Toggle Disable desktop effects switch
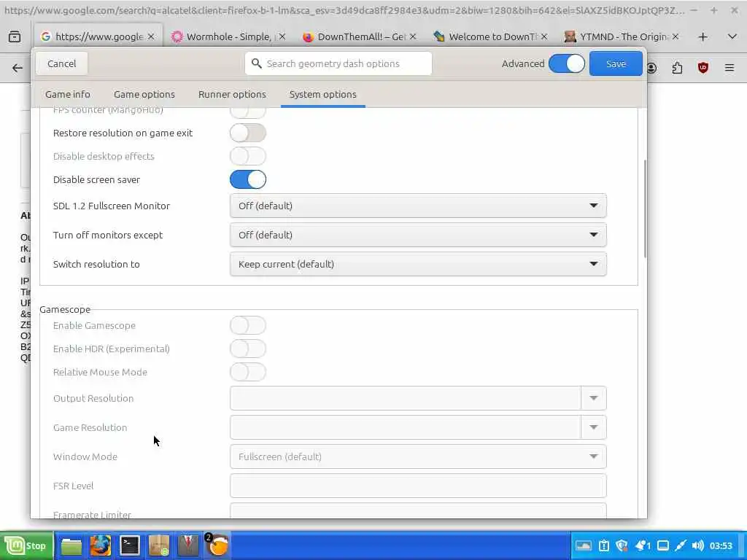Viewport: 747px width, 560px height. tap(248, 156)
